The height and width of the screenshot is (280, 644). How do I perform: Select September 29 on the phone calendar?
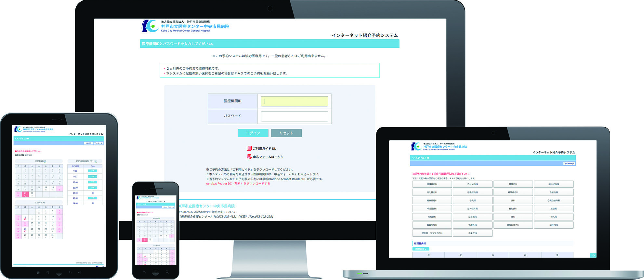[x=145, y=240]
